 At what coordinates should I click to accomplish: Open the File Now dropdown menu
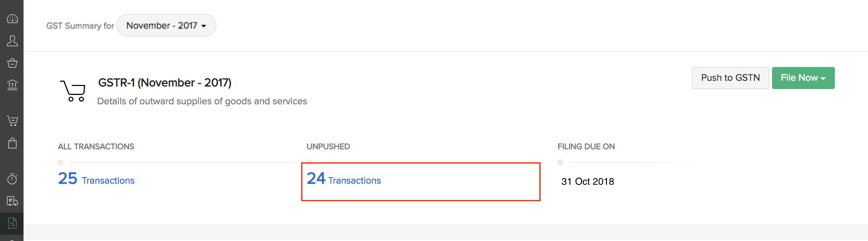803,78
